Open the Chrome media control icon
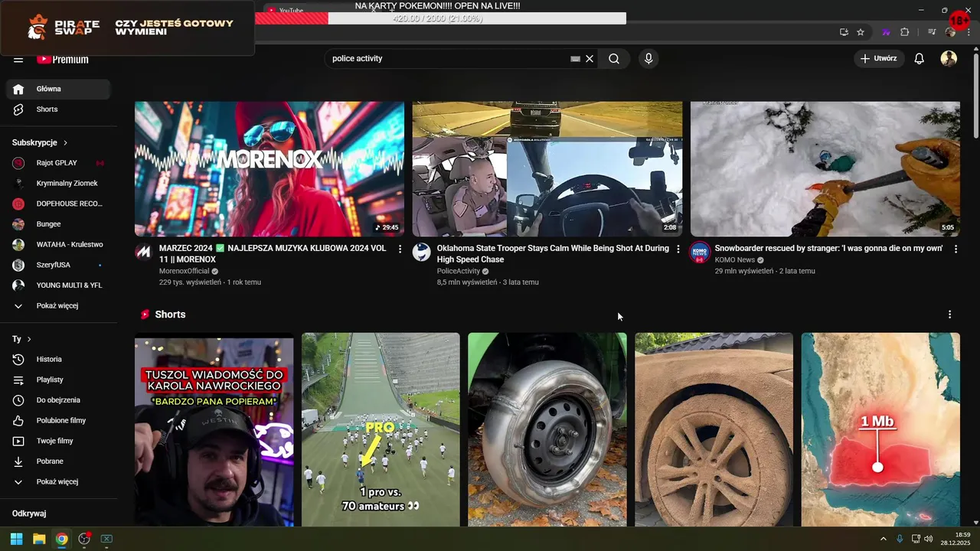This screenshot has height=551, width=980. pos(932,32)
